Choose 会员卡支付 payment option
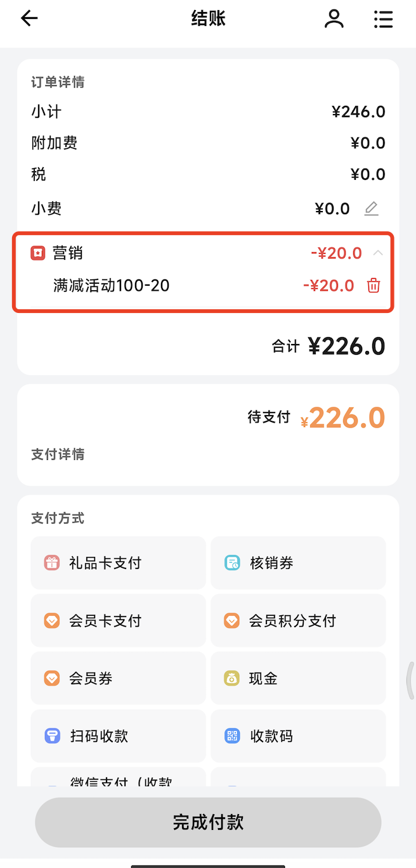The width and height of the screenshot is (416, 868). coord(119,620)
